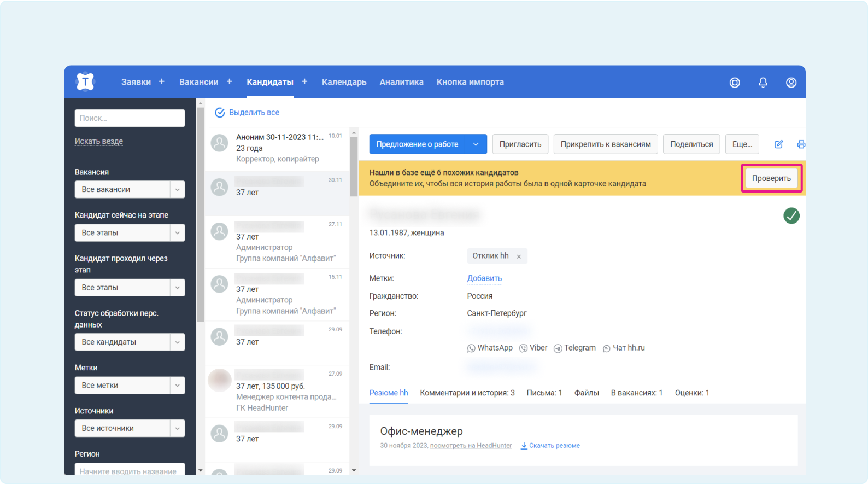Contact candidate via Viber

point(533,348)
